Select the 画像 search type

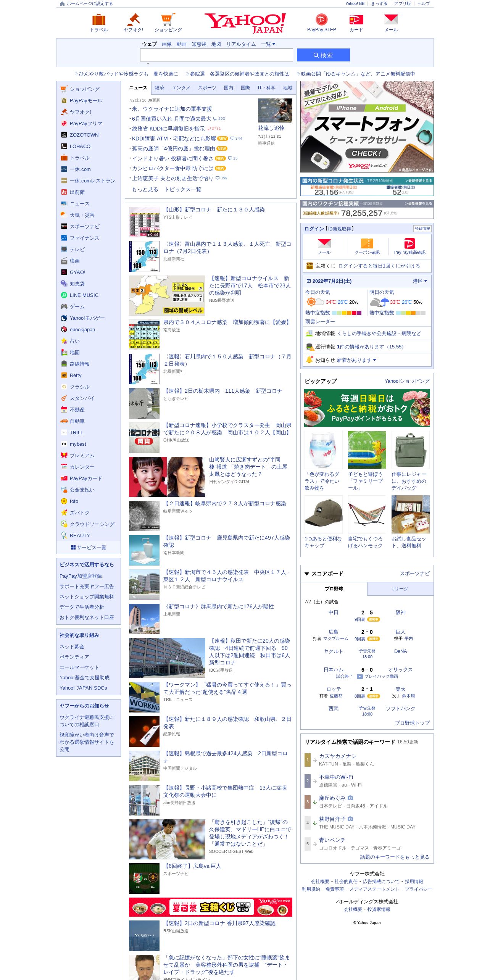(167, 44)
